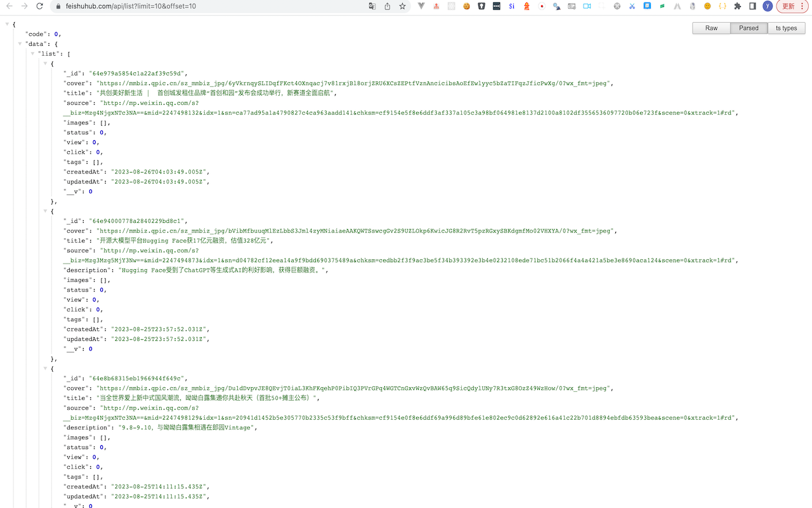Bookmark this page using the star icon

click(402, 6)
